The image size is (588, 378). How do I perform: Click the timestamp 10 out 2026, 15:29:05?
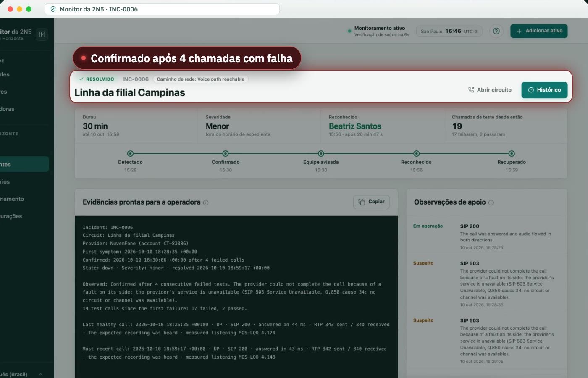(481, 362)
